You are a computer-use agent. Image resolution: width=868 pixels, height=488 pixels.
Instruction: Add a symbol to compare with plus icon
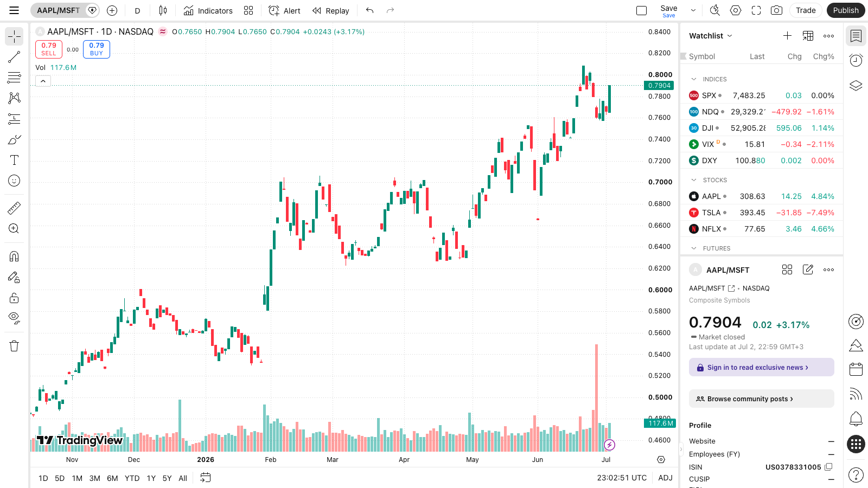tap(112, 10)
